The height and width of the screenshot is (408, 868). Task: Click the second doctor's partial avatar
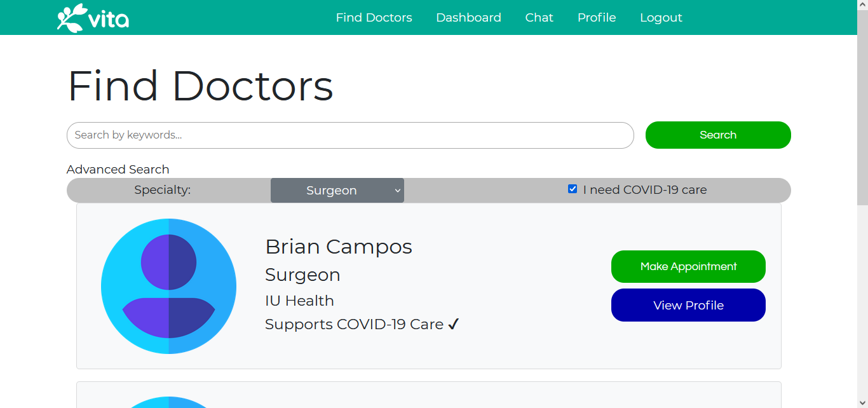point(168,402)
